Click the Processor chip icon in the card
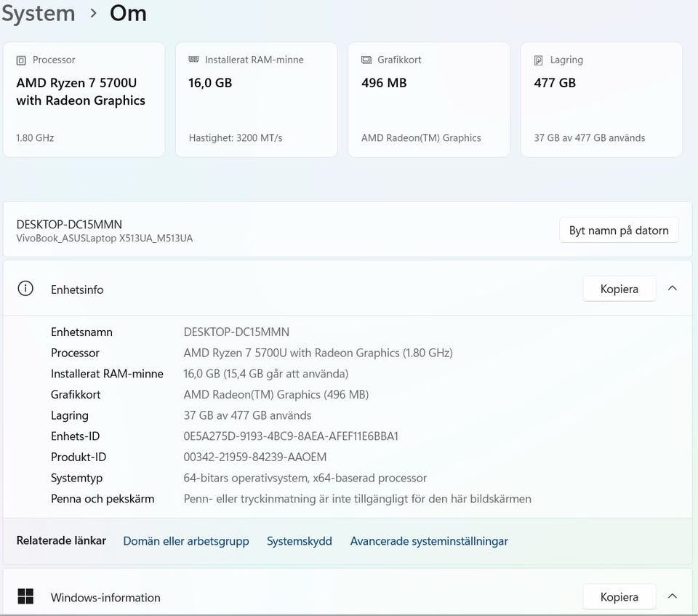698x616 pixels. click(x=21, y=60)
